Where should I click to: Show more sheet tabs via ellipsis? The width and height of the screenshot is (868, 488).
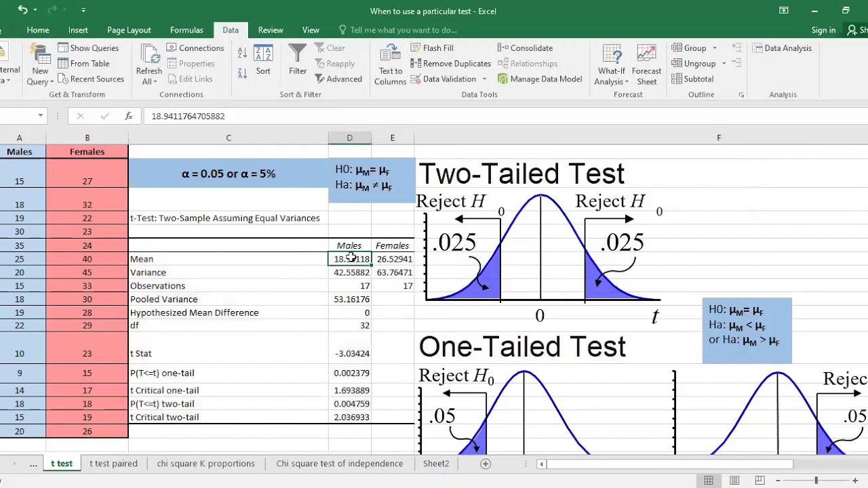33,464
